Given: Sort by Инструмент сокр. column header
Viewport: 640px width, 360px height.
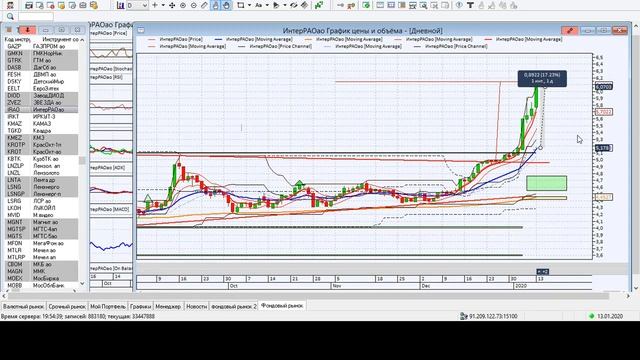Looking at the screenshot, I should tap(60, 40).
